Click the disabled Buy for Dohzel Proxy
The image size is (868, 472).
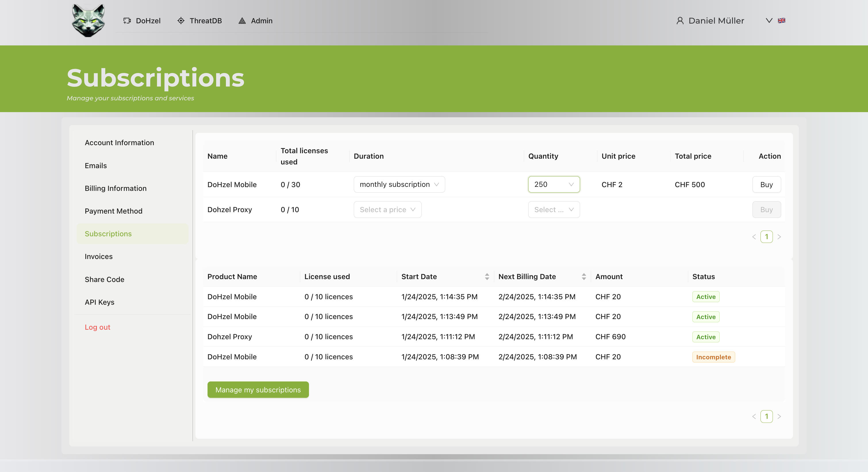pyautogui.click(x=767, y=210)
